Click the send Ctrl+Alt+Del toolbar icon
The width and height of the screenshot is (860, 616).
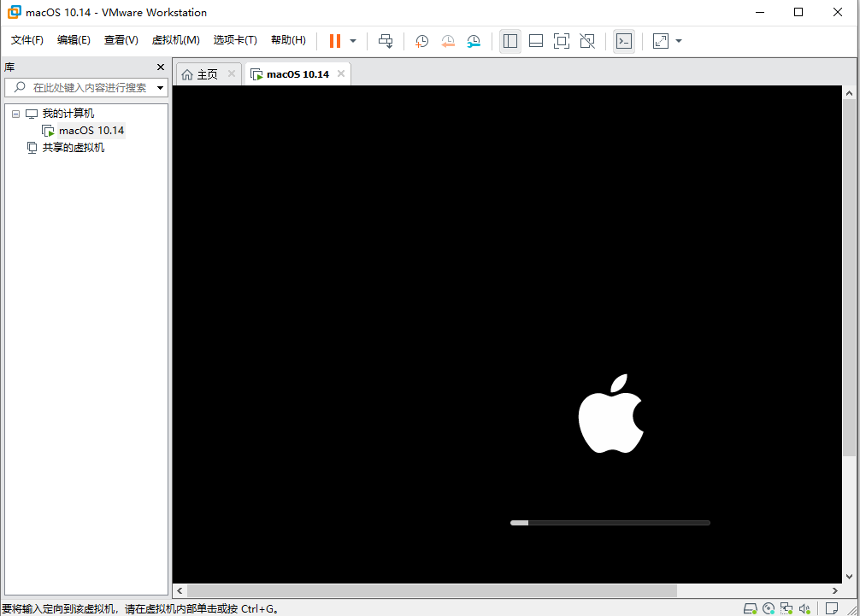tap(386, 41)
